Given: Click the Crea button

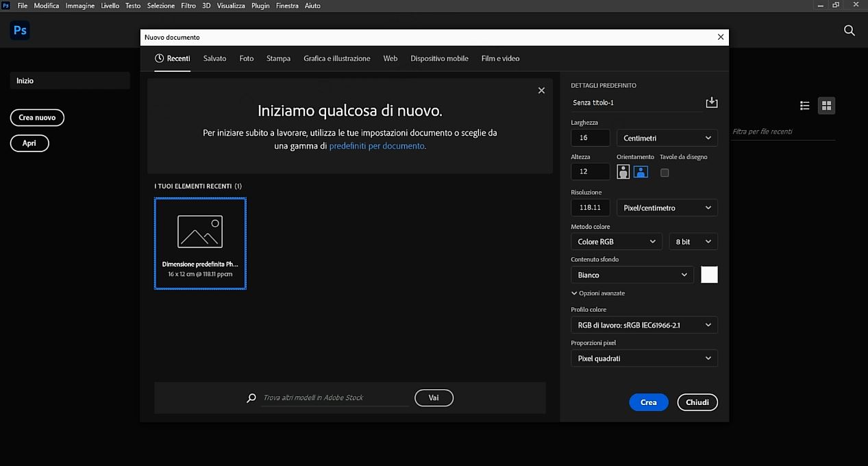Looking at the screenshot, I should (x=648, y=402).
